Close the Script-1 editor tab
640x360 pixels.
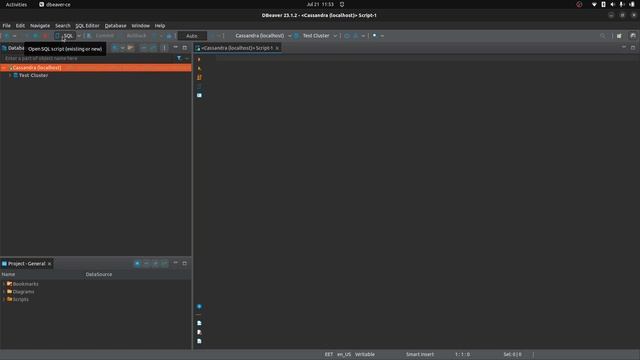[x=277, y=48]
